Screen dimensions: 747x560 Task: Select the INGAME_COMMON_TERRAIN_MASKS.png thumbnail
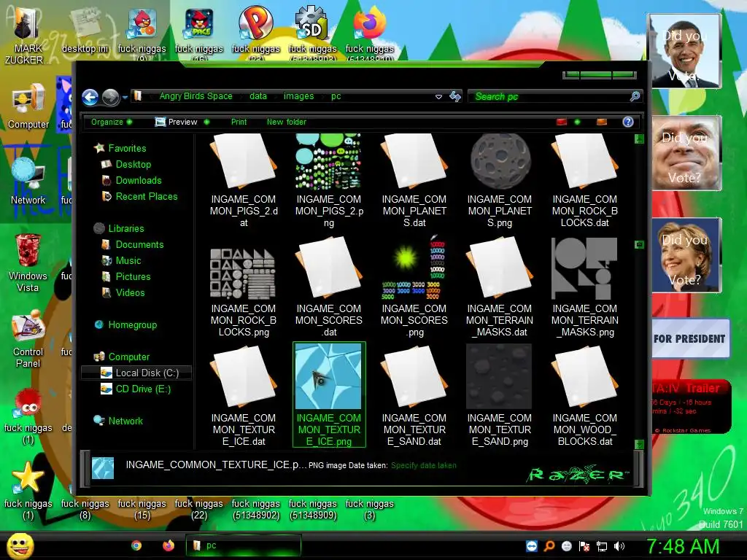(x=584, y=287)
